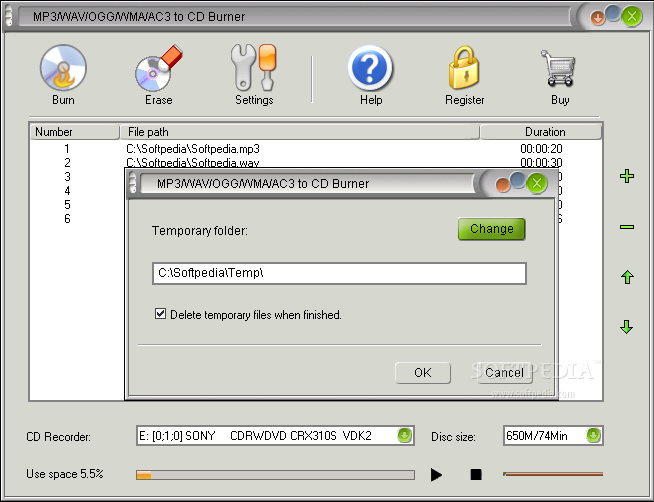Start preview with the play button
Image resolution: width=654 pixels, height=502 pixels.
coord(436,474)
